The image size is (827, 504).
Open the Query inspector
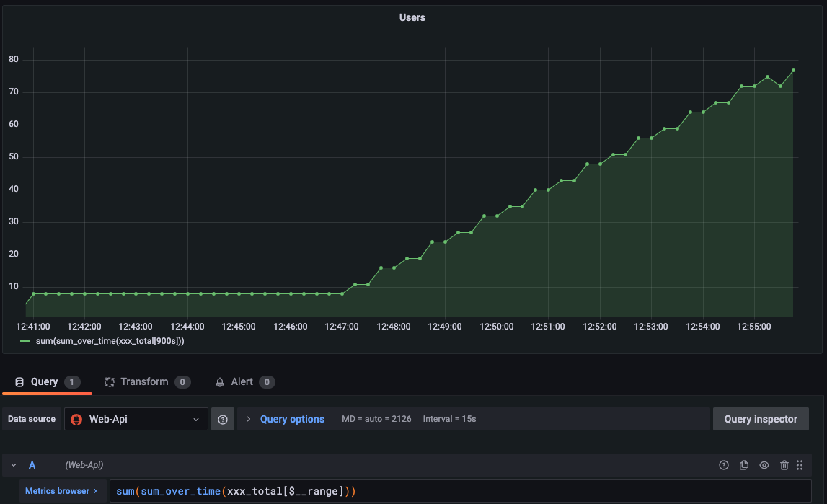click(761, 419)
